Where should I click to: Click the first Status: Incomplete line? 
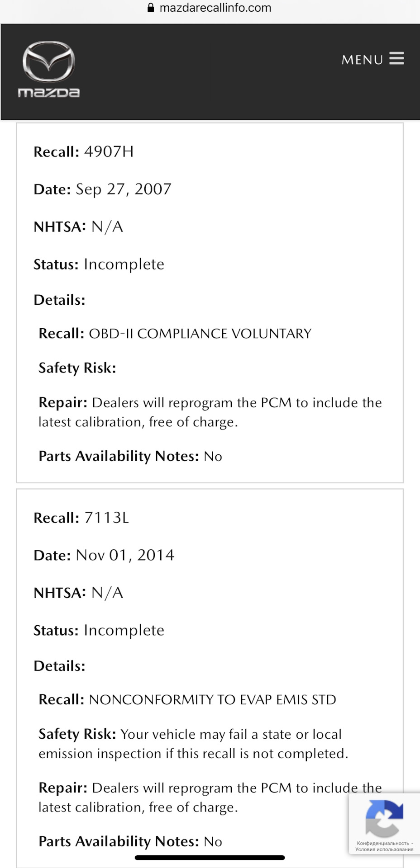[x=99, y=264]
